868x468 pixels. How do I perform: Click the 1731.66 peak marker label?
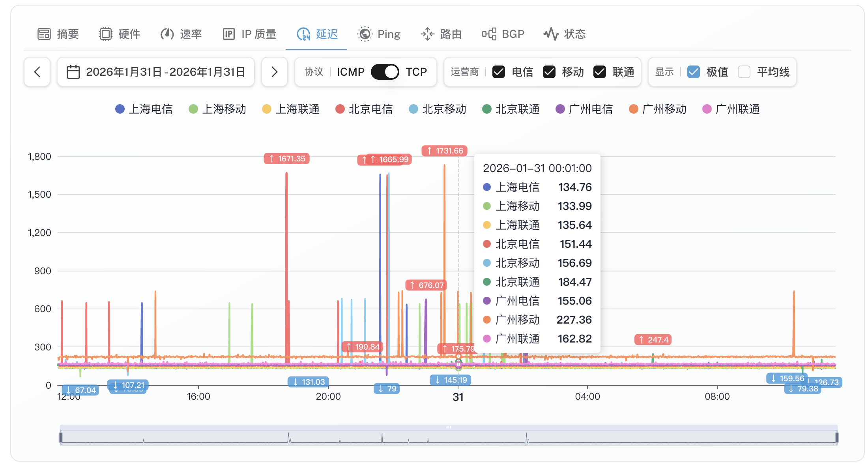(x=445, y=151)
